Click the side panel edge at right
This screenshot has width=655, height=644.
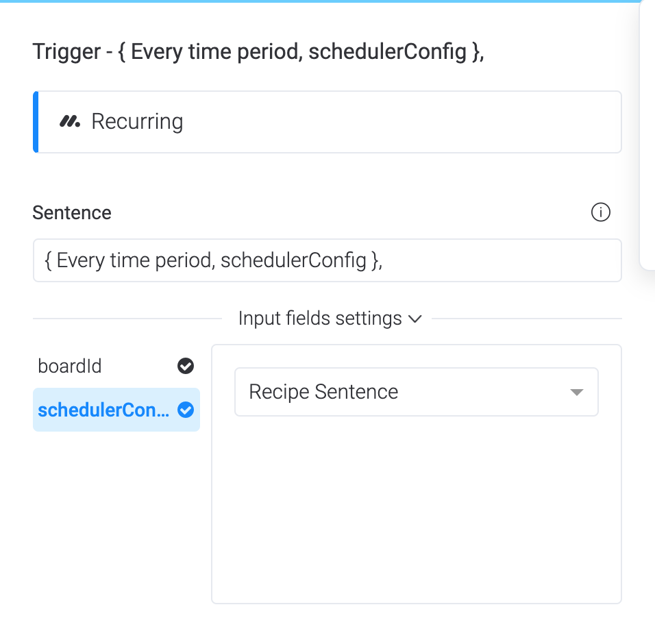coord(647,134)
